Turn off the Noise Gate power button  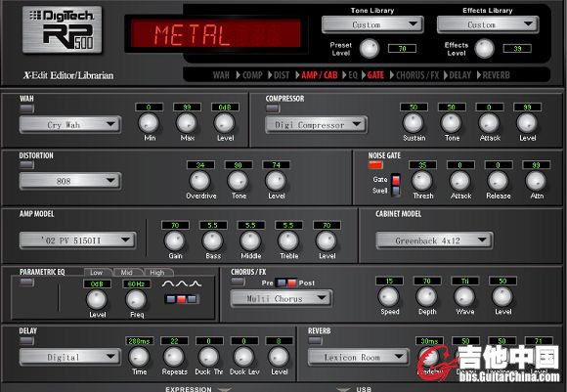(x=375, y=165)
